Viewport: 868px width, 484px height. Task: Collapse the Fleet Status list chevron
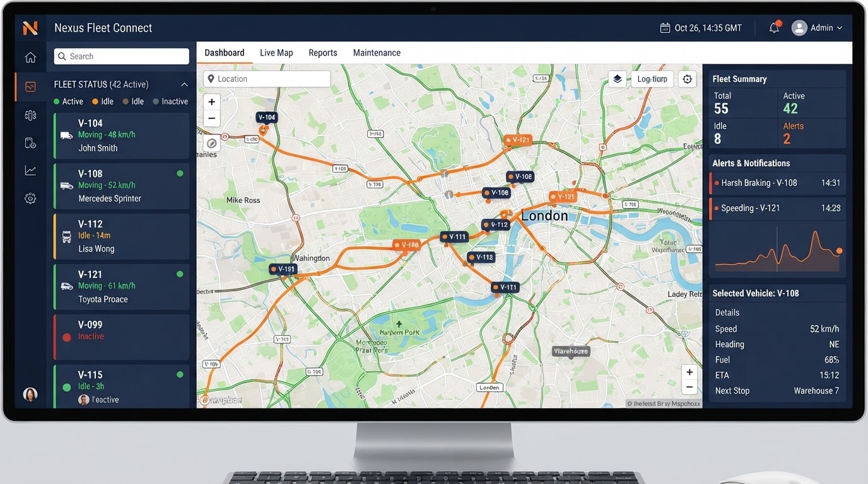pyautogui.click(x=184, y=84)
